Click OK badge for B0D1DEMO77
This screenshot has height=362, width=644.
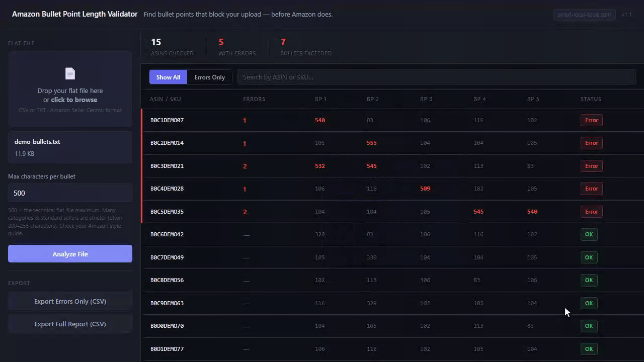(x=589, y=349)
